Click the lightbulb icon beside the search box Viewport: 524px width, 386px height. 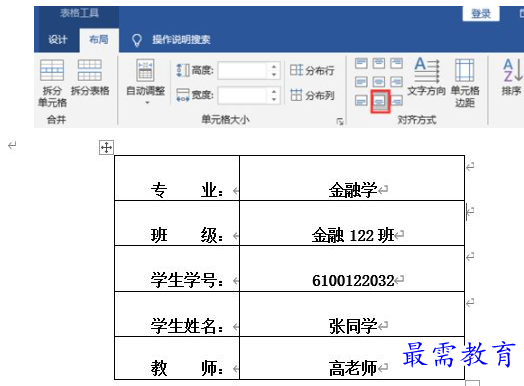tap(137, 40)
